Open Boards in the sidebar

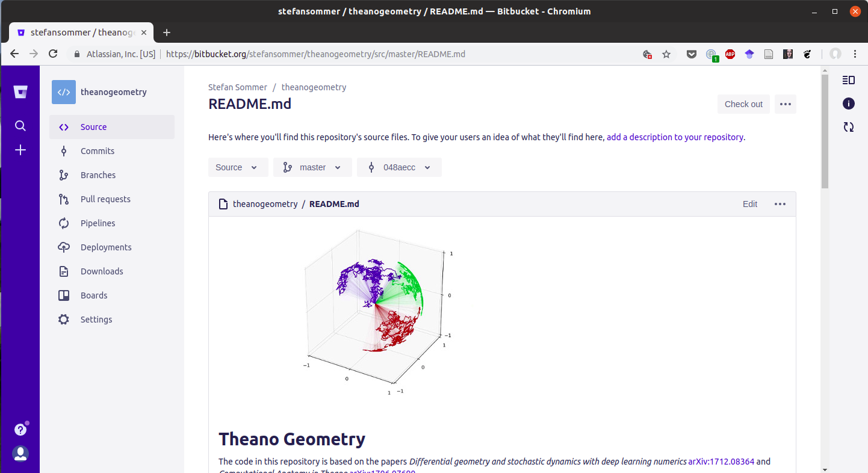coord(112,295)
